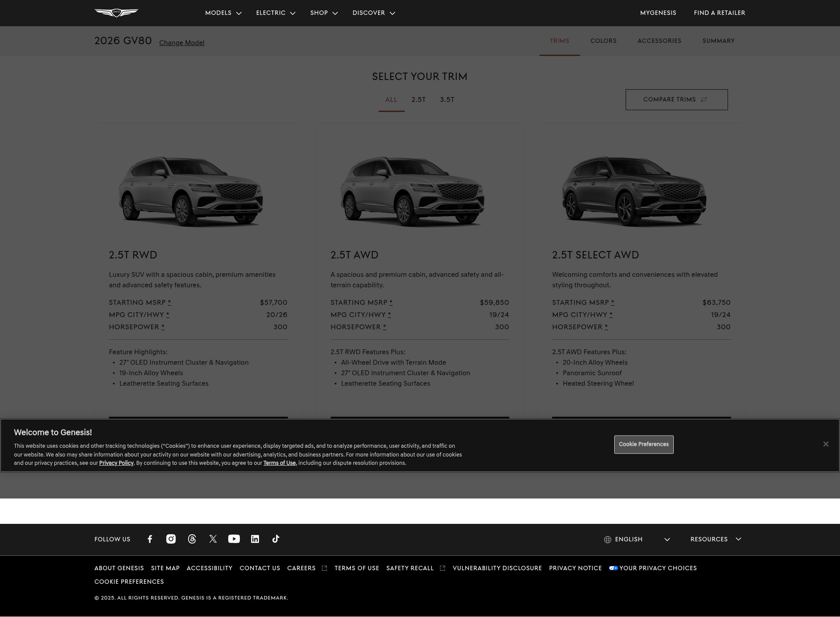Click external link icon beside Careers
This screenshot has height=617, width=840.
coord(324,568)
